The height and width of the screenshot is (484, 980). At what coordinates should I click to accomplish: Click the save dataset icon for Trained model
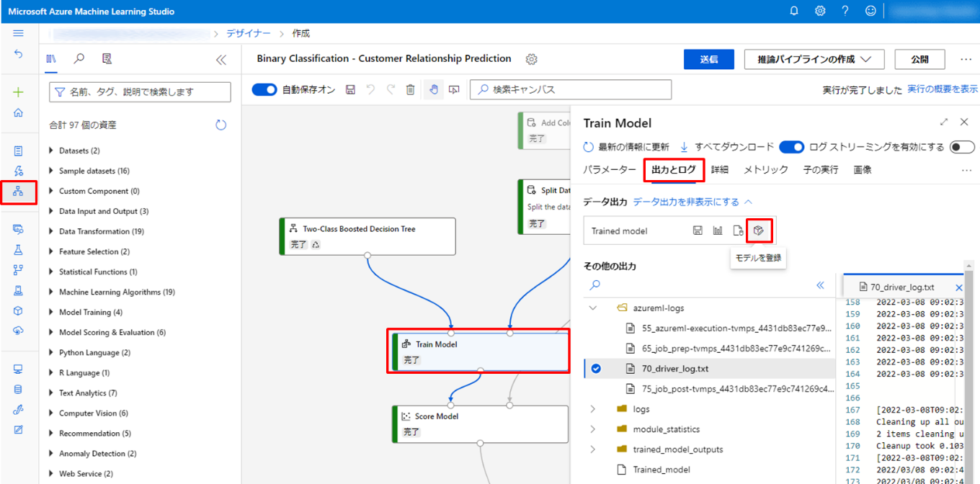click(x=698, y=230)
